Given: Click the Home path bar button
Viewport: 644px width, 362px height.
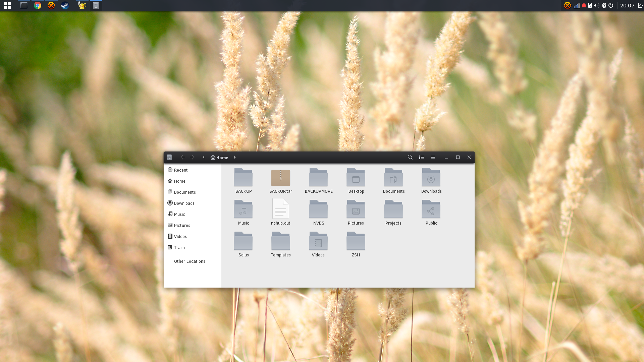Looking at the screenshot, I should point(219,158).
